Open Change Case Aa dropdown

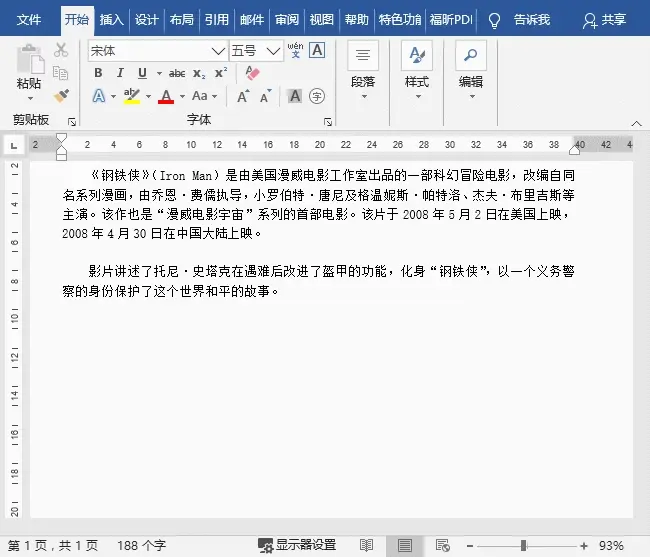point(204,96)
